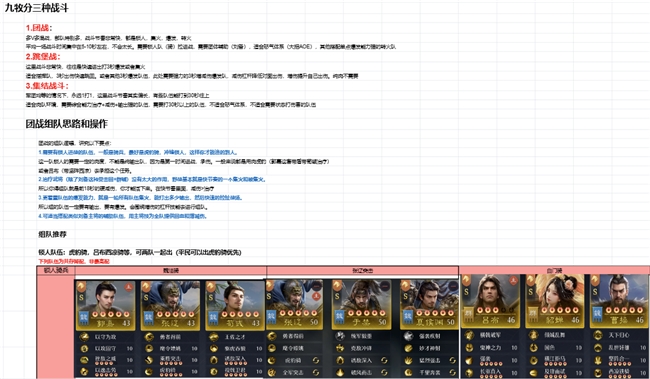650x379 pixels.
Task: Click the swap arrows icon beside 千里奔袭
Action: [452, 372]
